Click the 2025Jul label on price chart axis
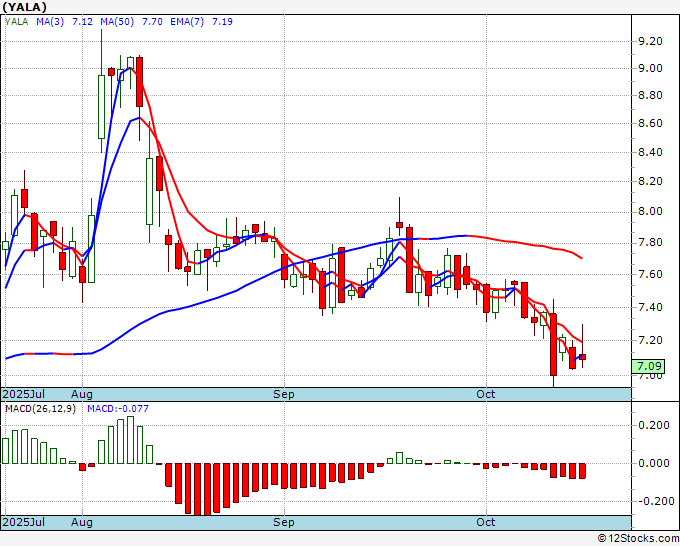The image size is (680, 546). [24, 394]
